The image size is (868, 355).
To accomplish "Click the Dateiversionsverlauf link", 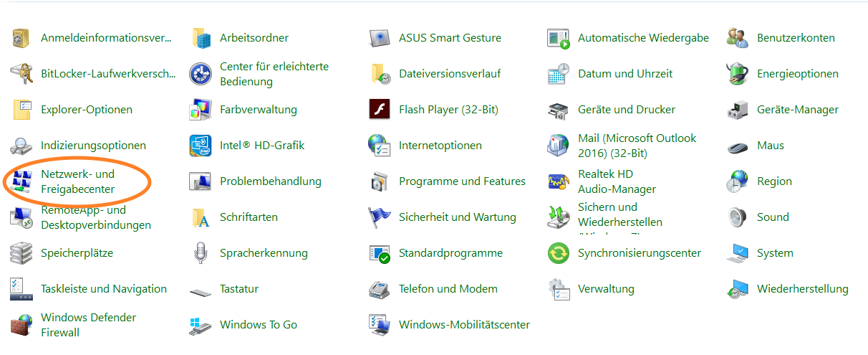I will coord(450,74).
